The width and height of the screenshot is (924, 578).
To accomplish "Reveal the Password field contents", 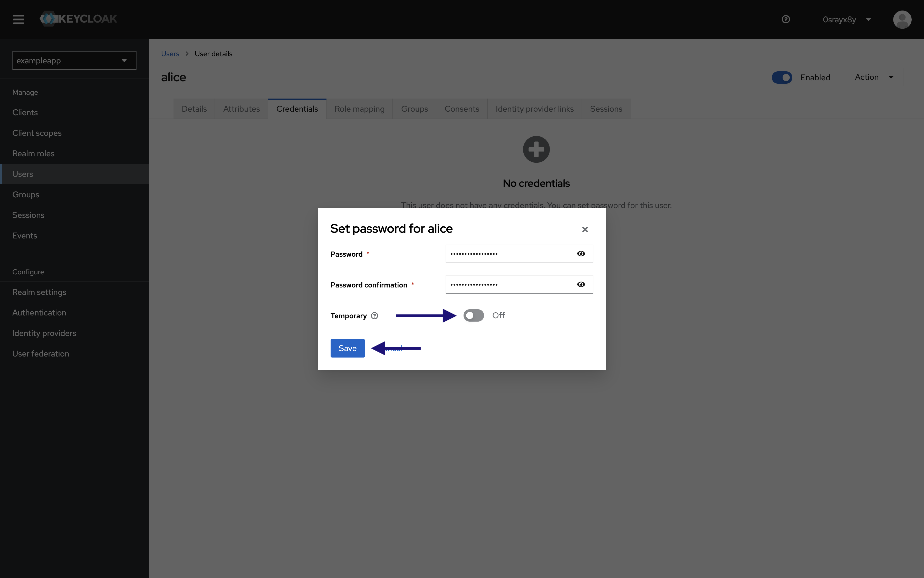I will tap(581, 254).
